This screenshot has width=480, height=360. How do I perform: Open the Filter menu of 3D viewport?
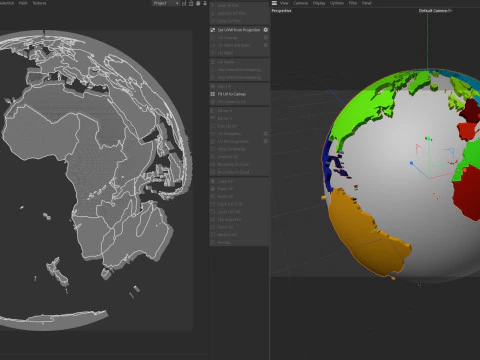353,3
